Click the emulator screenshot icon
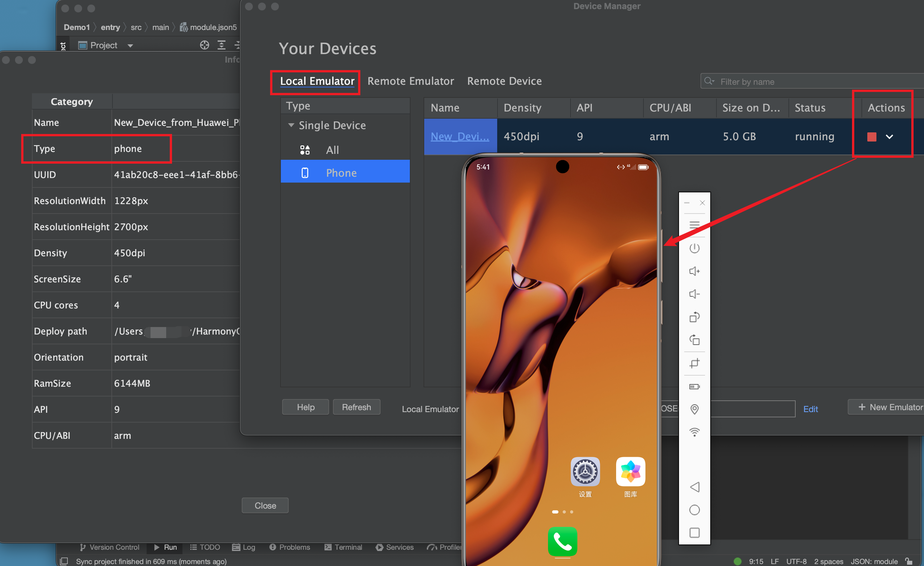 (694, 363)
